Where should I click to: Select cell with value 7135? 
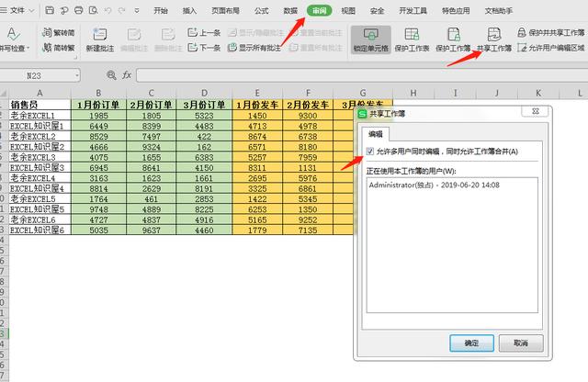pos(308,230)
